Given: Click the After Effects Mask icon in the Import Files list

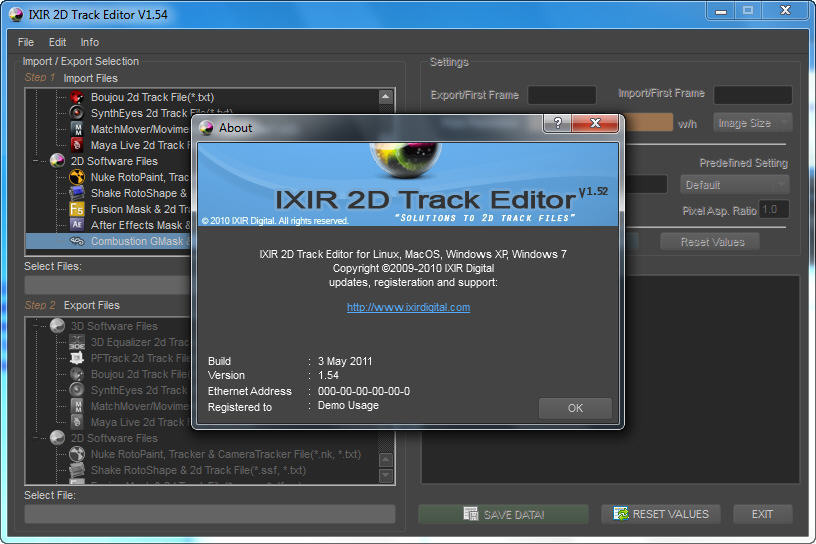Looking at the screenshot, I should pyautogui.click(x=77, y=225).
